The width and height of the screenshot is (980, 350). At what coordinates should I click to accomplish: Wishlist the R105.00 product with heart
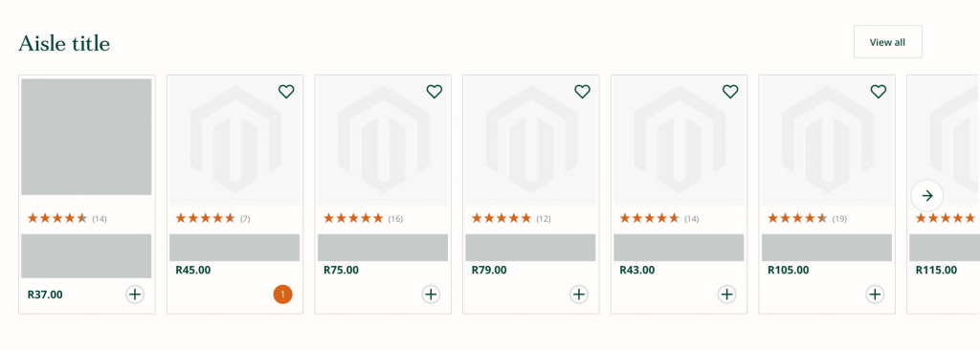(879, 92)
